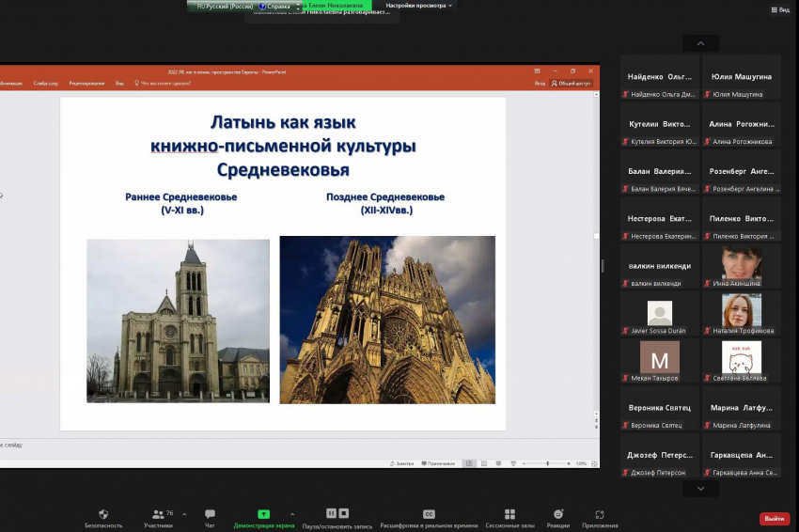Toggle Примечания comments pane in status bar

coord(438,463)
